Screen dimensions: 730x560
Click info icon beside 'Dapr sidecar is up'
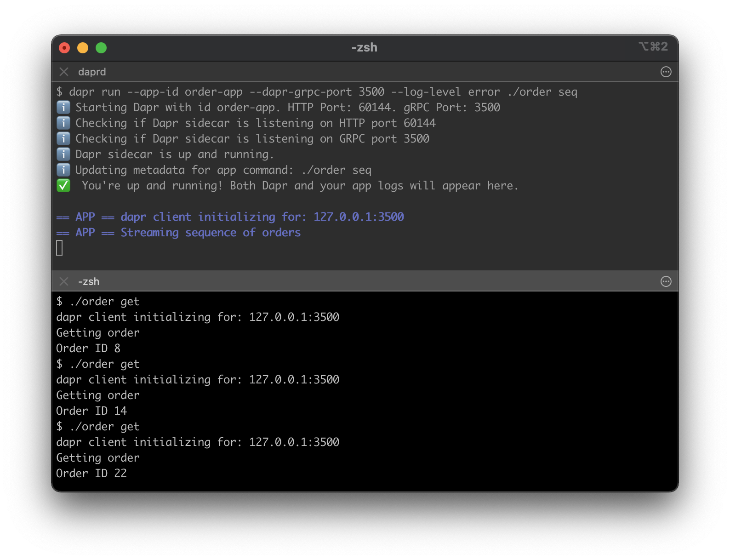(63, 154)
